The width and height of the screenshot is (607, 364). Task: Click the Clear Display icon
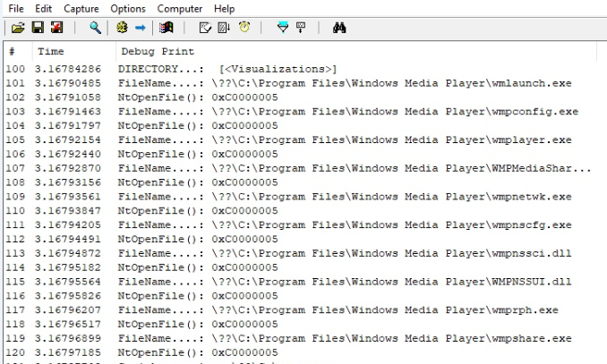(204, 29)
